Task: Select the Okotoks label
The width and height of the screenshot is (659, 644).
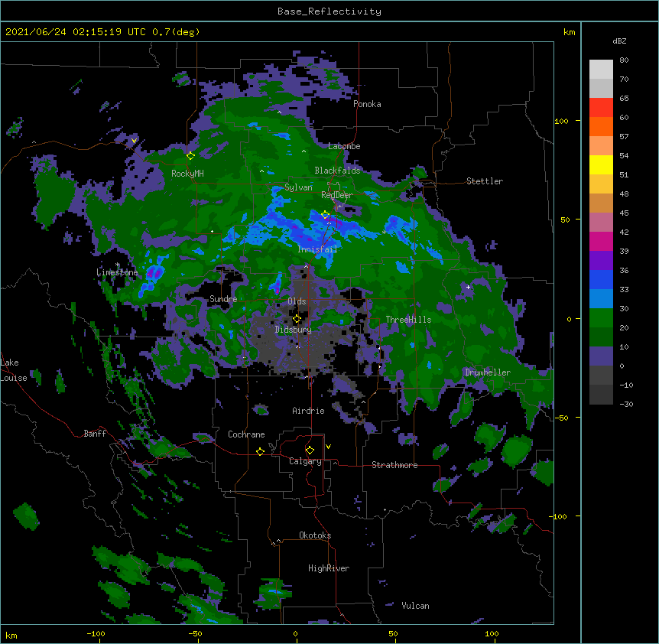Action: [x=315, y=535]
